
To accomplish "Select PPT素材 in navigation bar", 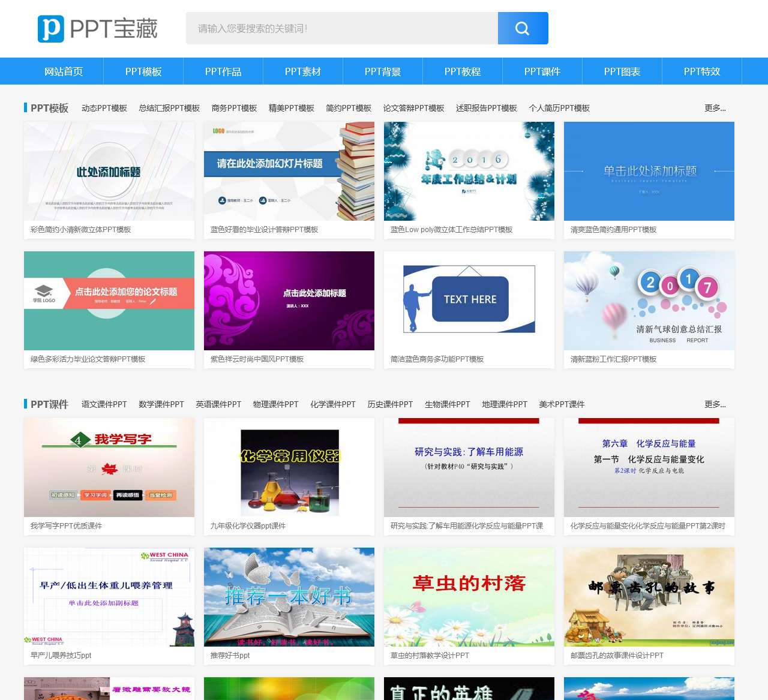I will click(303, 71).
